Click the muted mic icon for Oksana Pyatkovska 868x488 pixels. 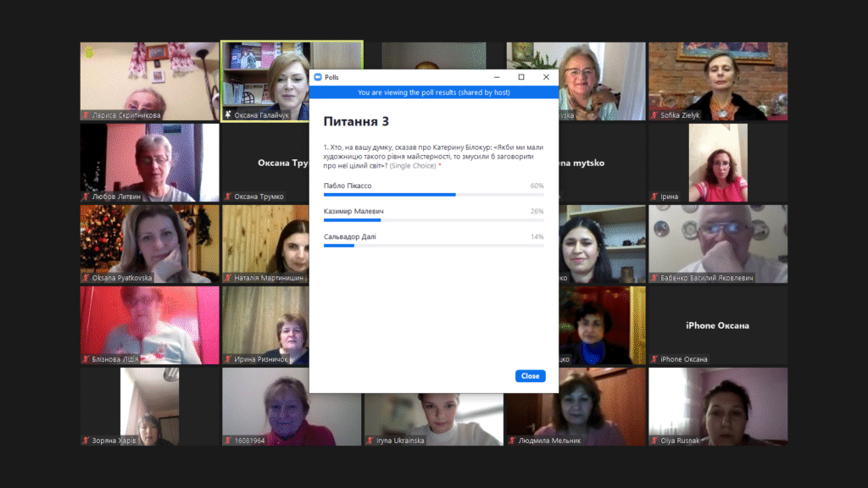(86, 278)
